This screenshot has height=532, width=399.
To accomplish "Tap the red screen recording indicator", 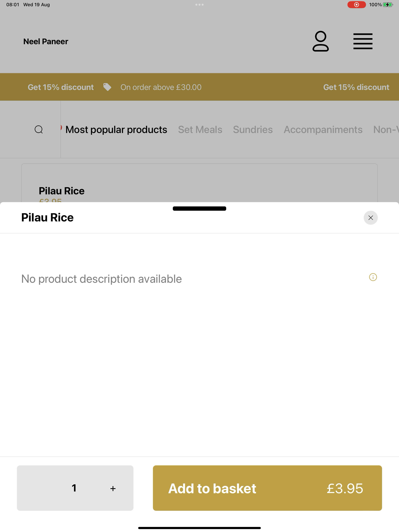I will pos(356,4).
